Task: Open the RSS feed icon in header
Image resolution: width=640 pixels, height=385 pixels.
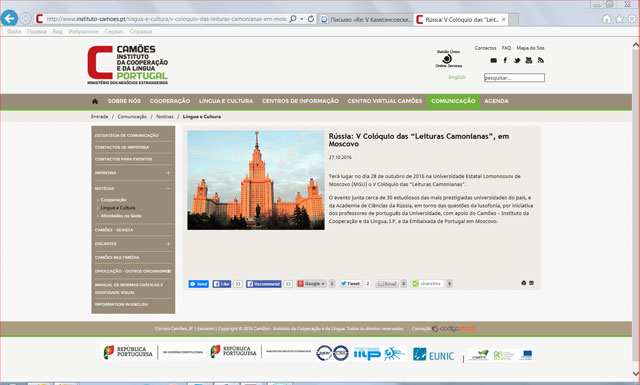Action: click(x=541, y=60)
